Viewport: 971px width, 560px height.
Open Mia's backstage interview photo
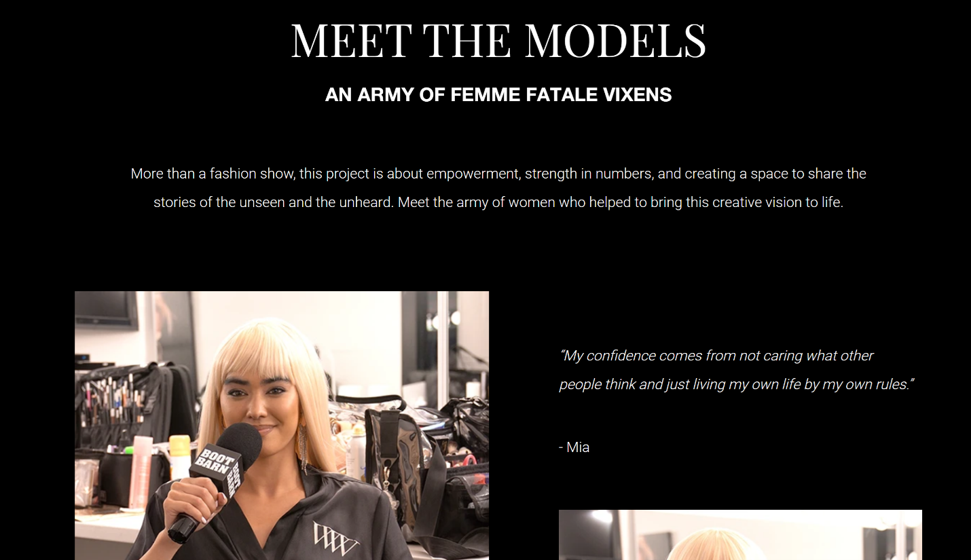pos(282,426)
